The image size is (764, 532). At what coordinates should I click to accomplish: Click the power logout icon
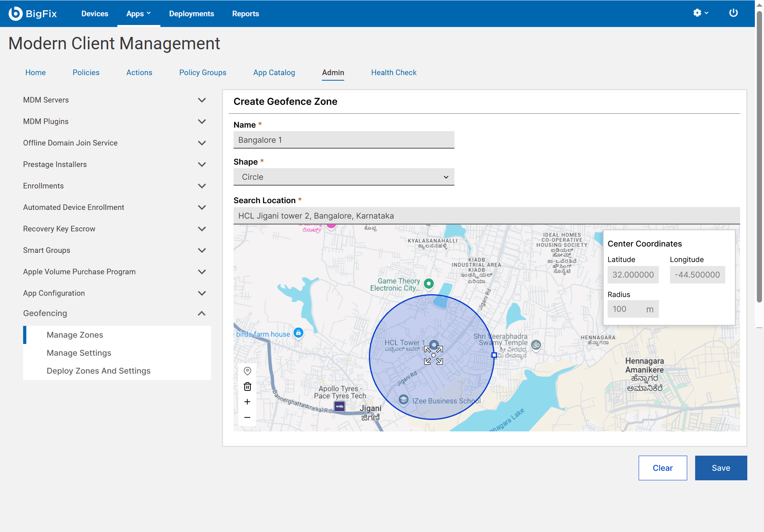pyautogui.click(x=733, y=13)
